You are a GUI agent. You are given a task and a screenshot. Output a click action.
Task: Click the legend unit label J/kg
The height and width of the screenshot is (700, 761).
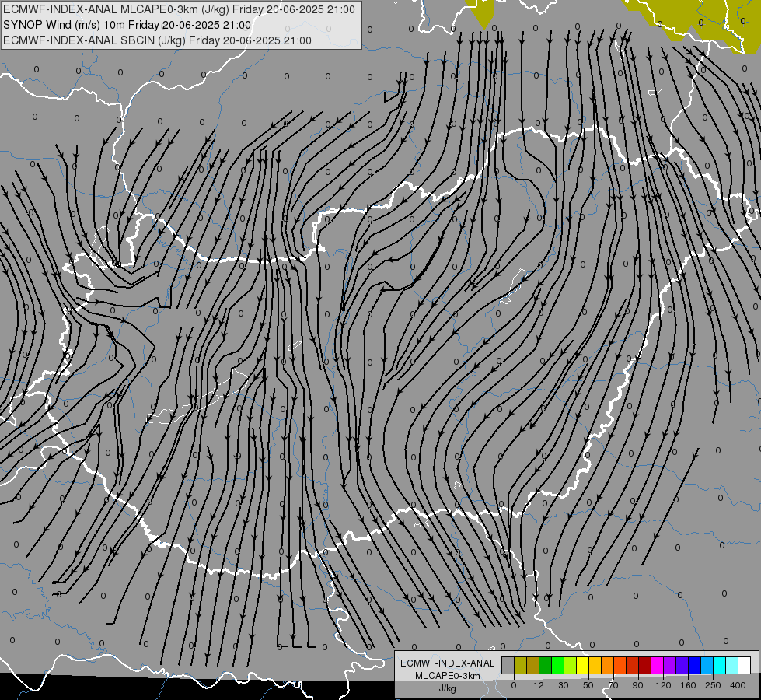(448, 688)
